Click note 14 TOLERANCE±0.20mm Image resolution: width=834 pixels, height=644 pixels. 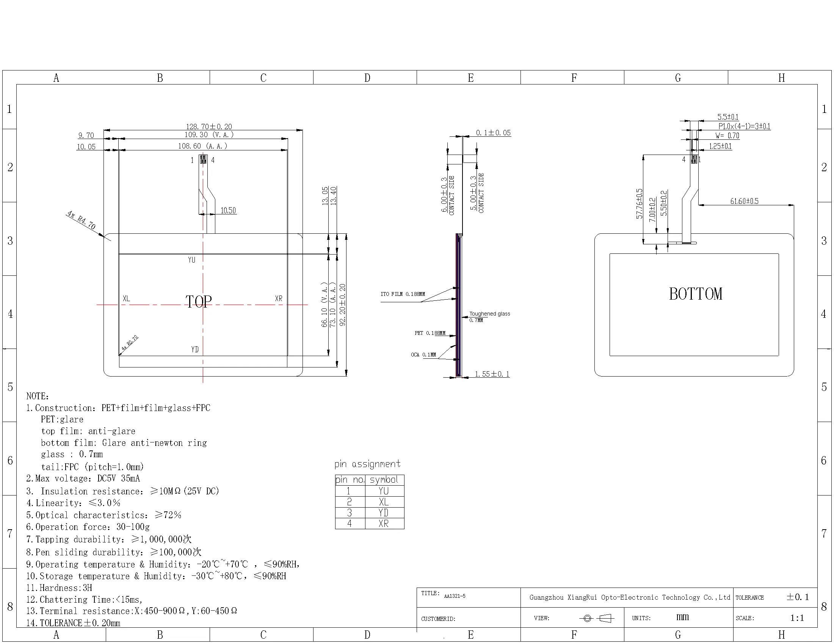[73, 623]
